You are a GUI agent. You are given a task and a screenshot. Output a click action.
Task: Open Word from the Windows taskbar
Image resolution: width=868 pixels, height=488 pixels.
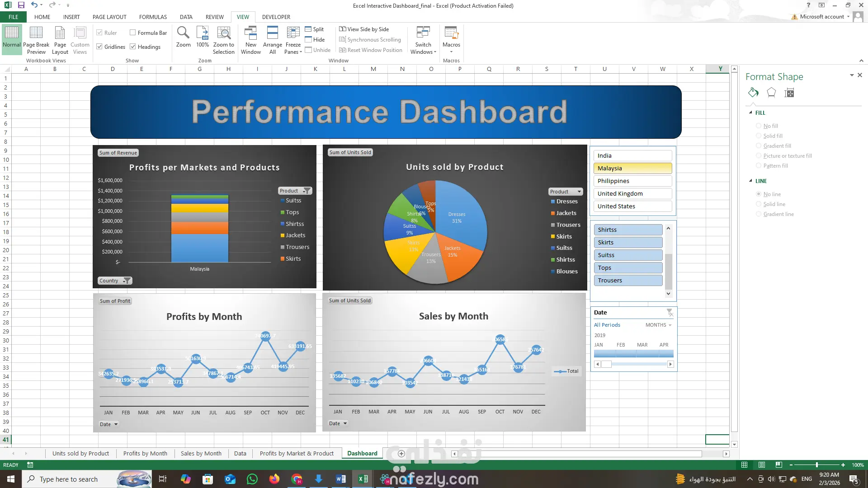[341, 479]
